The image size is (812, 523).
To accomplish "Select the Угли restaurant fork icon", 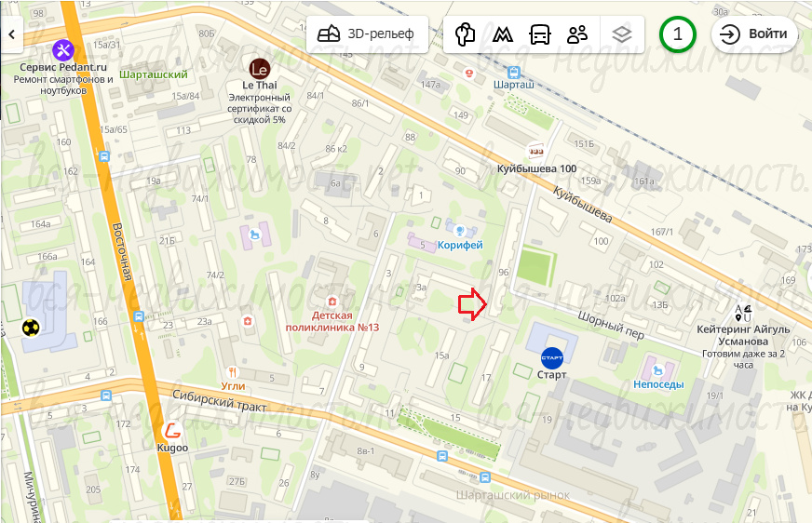I will tap(233, 372).
